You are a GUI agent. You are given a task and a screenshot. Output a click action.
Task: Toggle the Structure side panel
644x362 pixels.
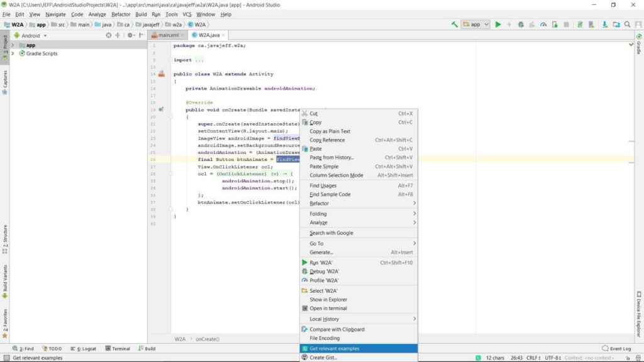point(5,239)
